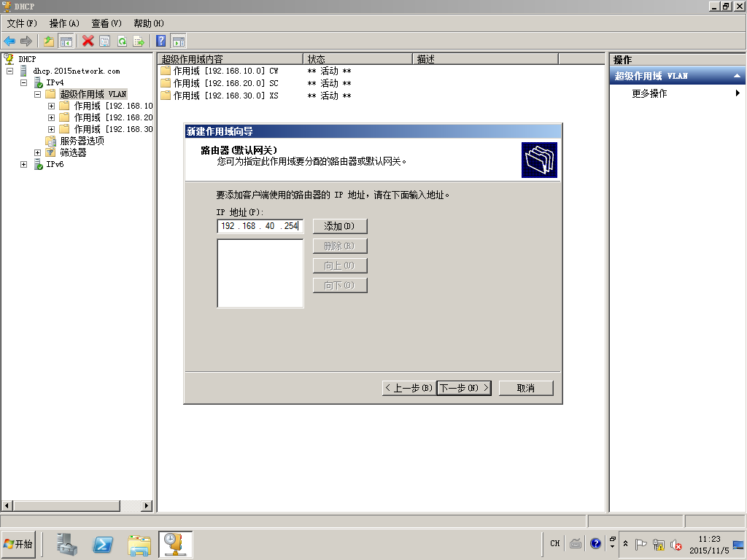This screenshot has width=747, height=560.
Task: Select 服务器选项 in the tree
Action: (x=82, y=141)
